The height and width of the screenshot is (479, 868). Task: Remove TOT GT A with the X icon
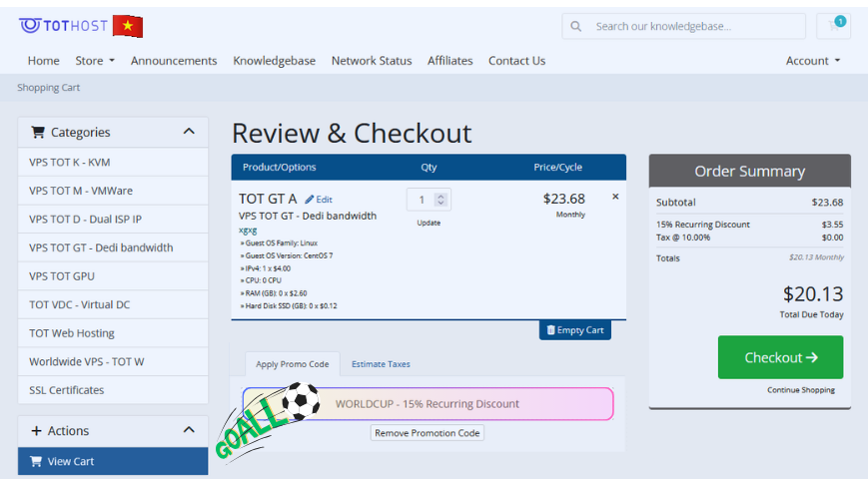(615, 197)
